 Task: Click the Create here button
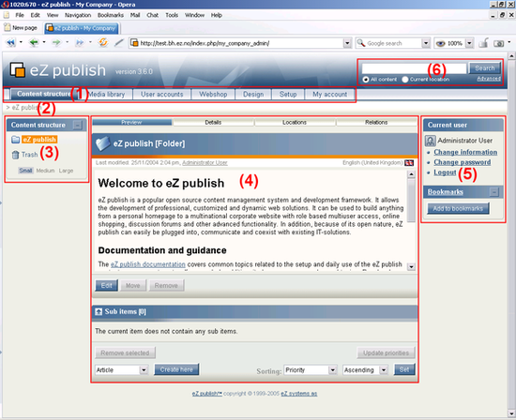tap(176, 369)
